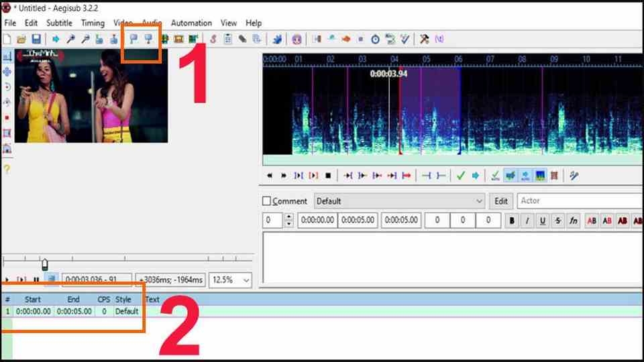Open the Subtitle menu
The height and width of the screenshot is (362, 644).
click(x=59, y=23)
